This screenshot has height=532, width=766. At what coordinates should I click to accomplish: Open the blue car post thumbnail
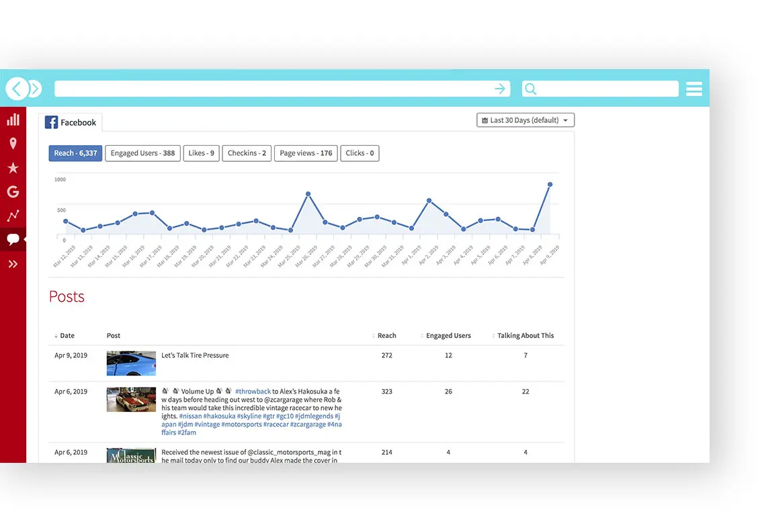[131, 363]
